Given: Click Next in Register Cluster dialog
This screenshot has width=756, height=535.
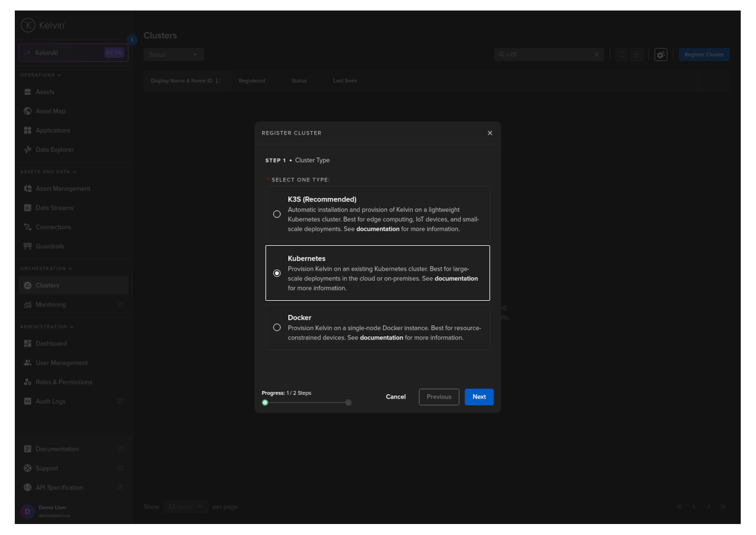Looking at the screenshot, I should pyautogui.click(x=479, y=397).
